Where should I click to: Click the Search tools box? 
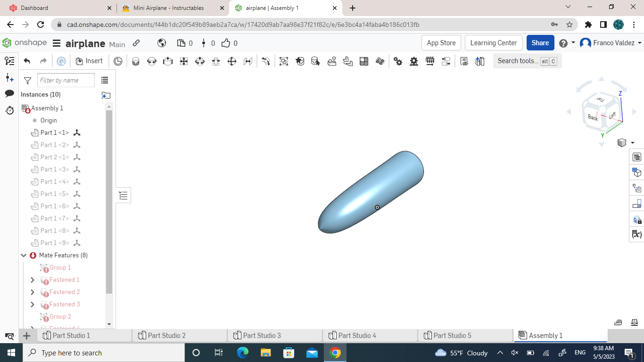pos(527,61)
